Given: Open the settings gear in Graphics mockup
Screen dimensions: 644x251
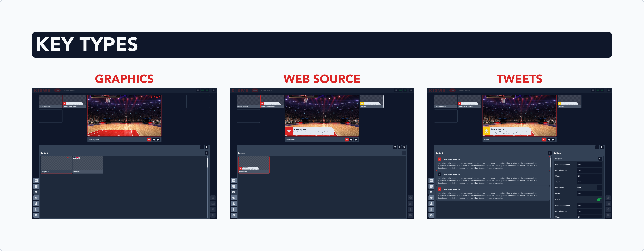Looking at the screenshot, I should [x=36, y=215].
